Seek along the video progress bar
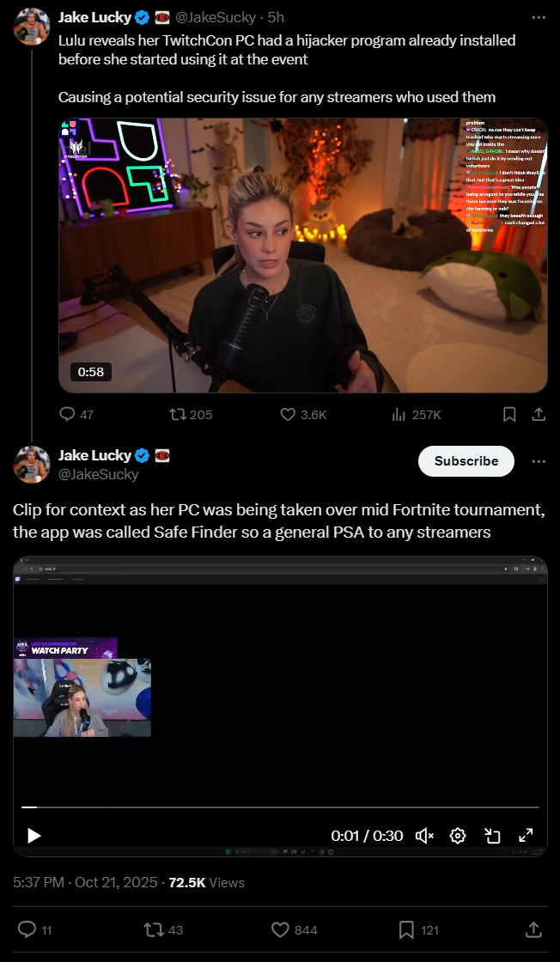The height and width of the screenshot is (962, 560). pyautogui.click(x=280, y=807)
